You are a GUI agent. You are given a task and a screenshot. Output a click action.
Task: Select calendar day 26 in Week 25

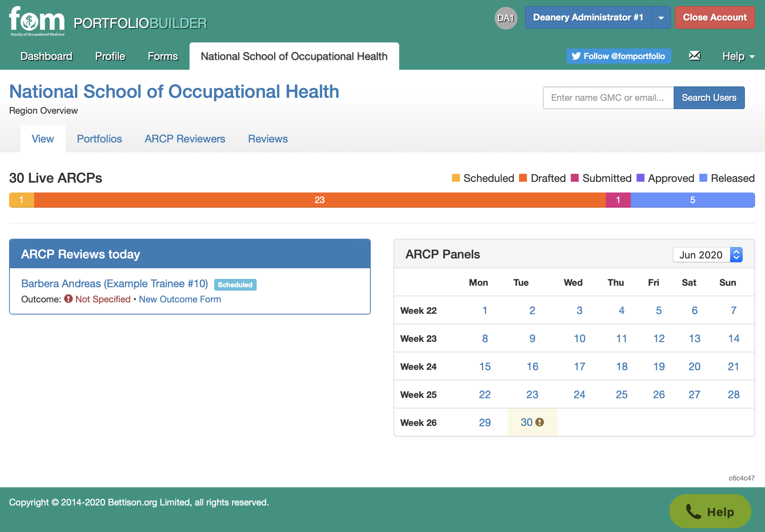click(659, 394)
